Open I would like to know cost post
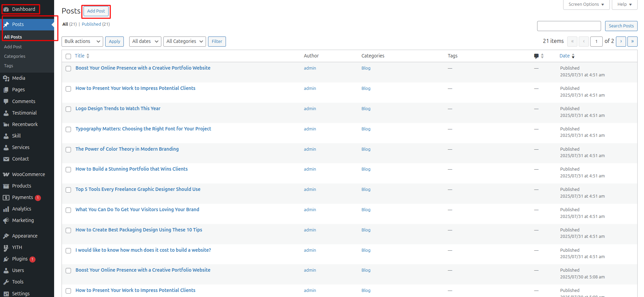 pyautogui.click(x=143, y=250)
